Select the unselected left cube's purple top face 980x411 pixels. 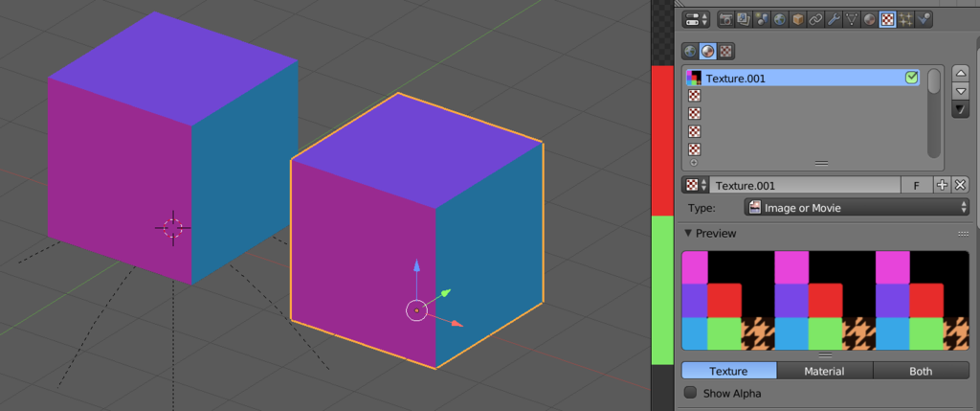pyautogui.click(x=173, y=69)
